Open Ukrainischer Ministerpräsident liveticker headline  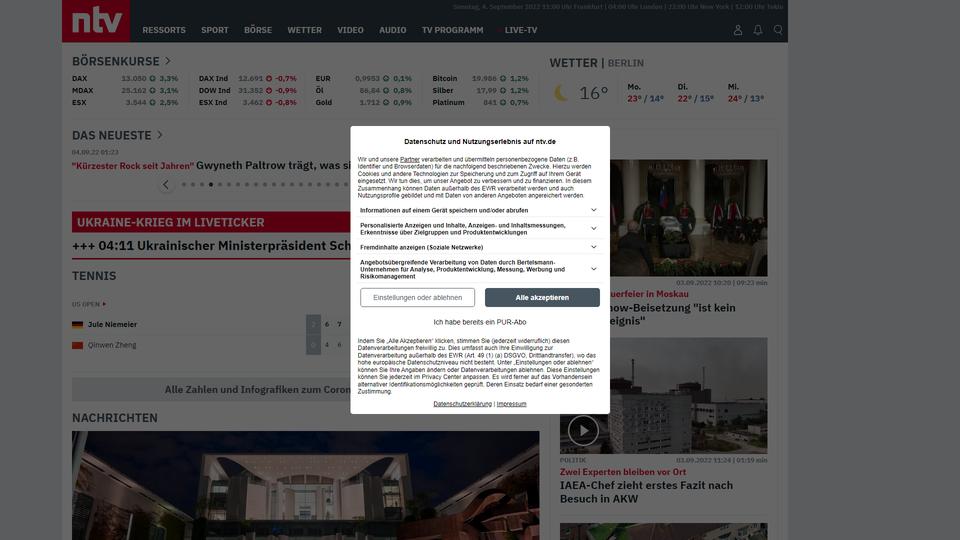[x=211, y=246]
